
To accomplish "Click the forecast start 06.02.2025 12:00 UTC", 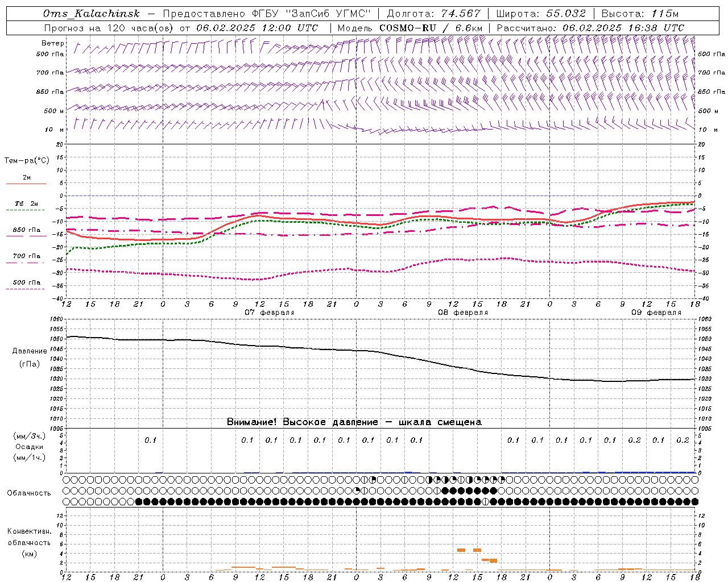I will pos(257,28).
